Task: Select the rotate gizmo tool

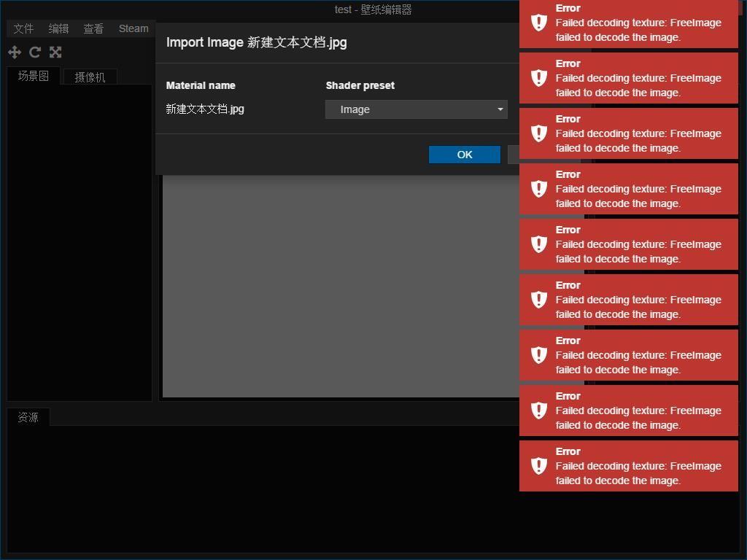Action: 34,52
